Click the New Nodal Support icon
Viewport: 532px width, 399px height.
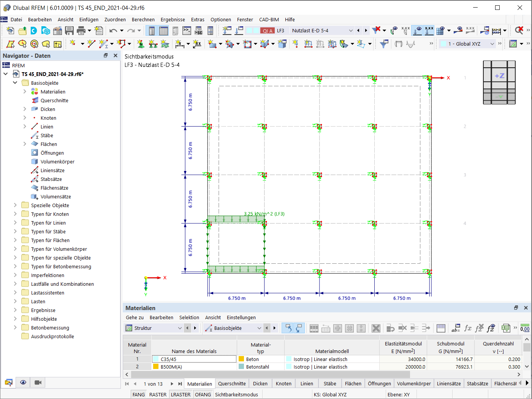click(141, 44)
